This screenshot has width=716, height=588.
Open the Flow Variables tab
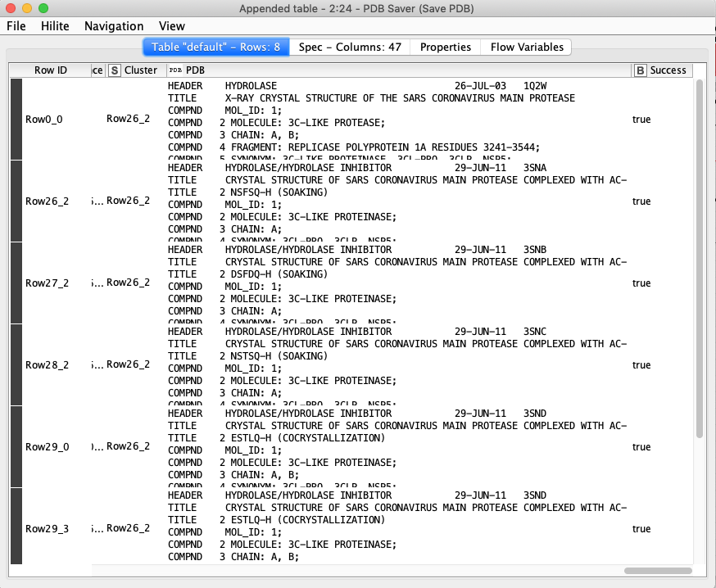click(527, 47)
